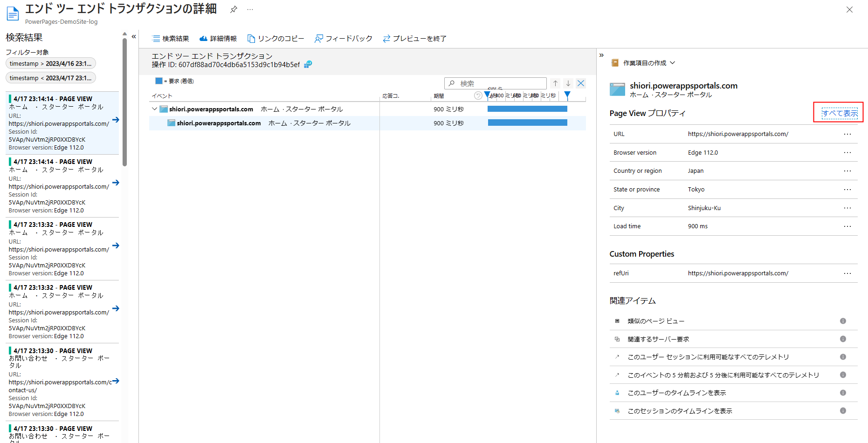Screen dimensions: 868x443
Task: Click the Japan country value
Action: pos(696,171)
